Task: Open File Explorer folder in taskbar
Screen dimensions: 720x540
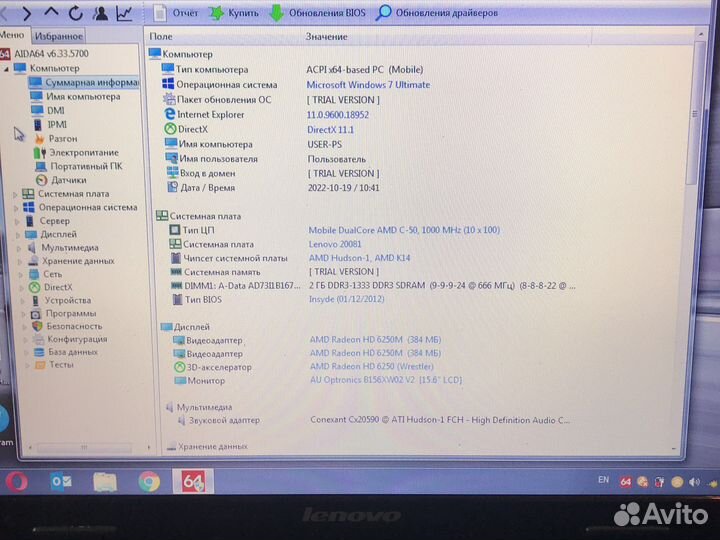Action: 105,482
